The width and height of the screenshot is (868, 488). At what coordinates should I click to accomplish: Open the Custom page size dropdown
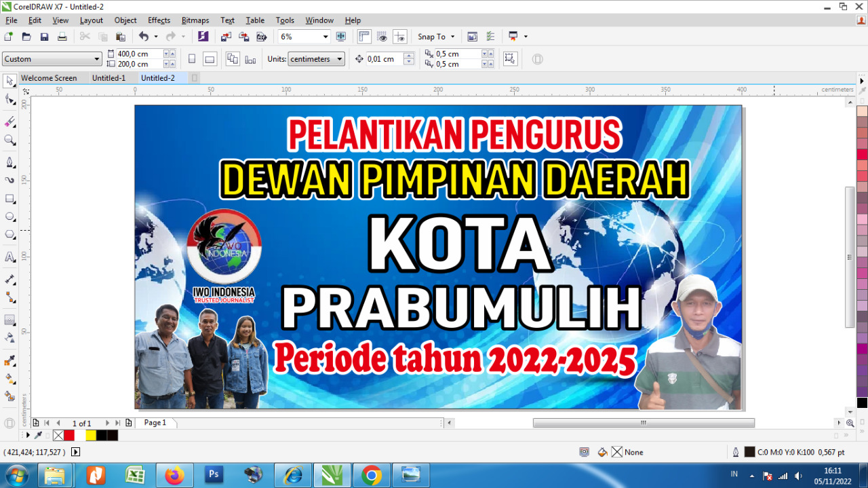pos(96,59)
